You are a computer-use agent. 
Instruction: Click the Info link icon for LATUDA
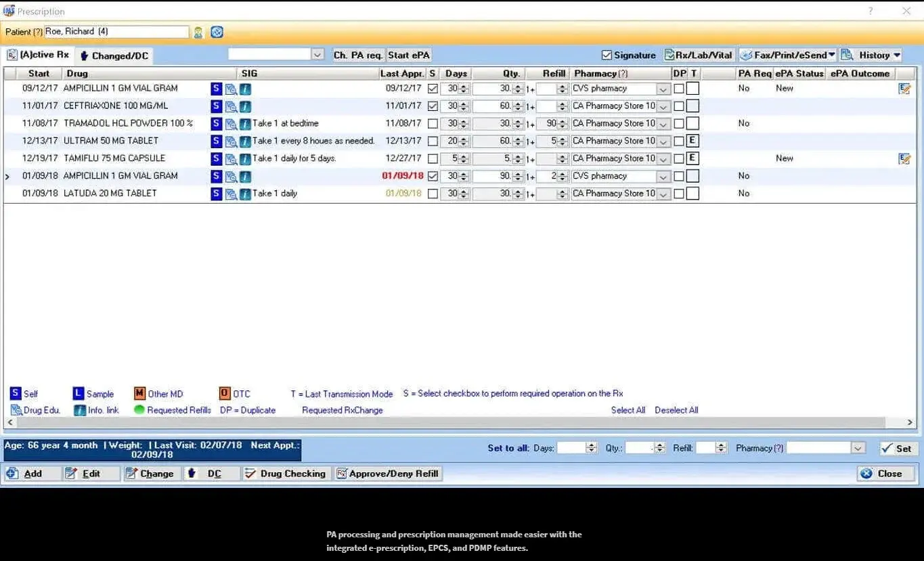pyautogui.click(x=245, y=193)
